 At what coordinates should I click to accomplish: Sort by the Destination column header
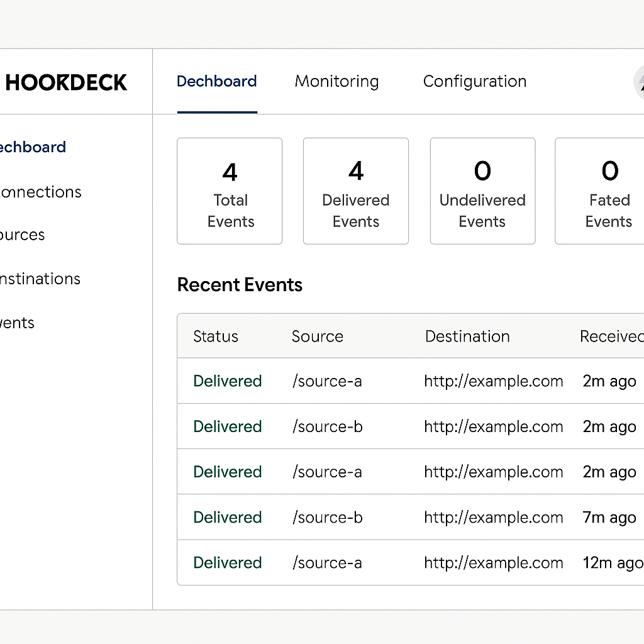pyautogui.click(x=467, y=336)
